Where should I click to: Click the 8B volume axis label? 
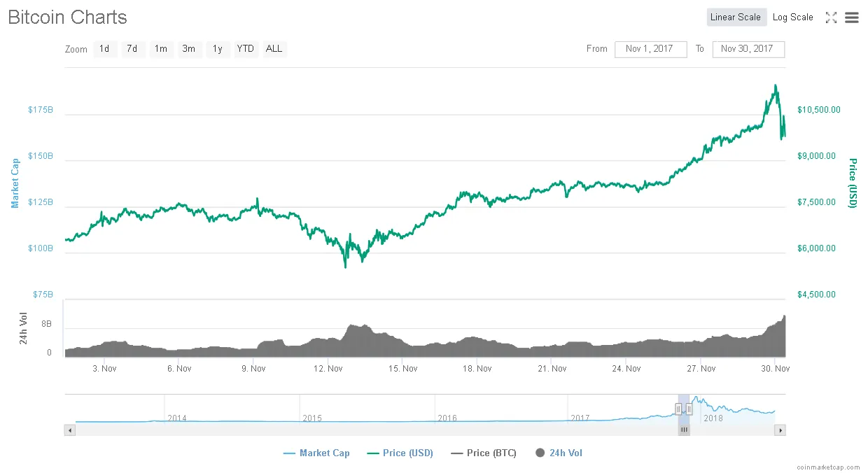point(46,324)
